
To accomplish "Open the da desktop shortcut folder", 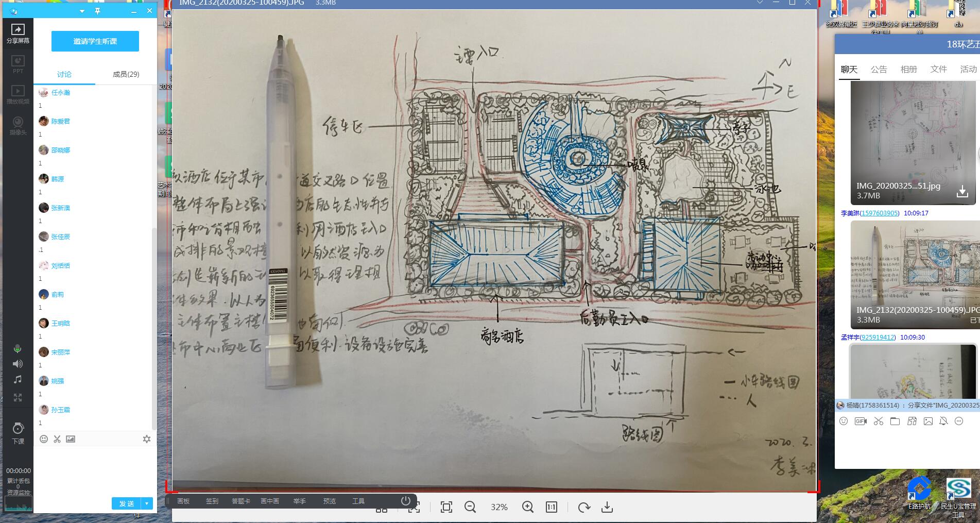I will [958, 14].
